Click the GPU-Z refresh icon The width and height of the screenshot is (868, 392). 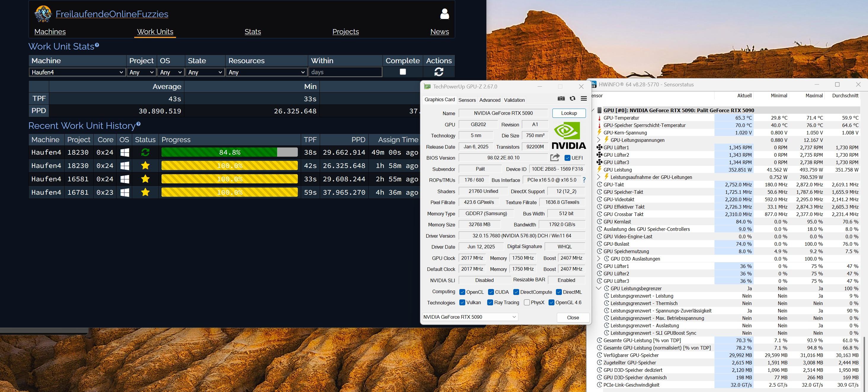[573, 99]
